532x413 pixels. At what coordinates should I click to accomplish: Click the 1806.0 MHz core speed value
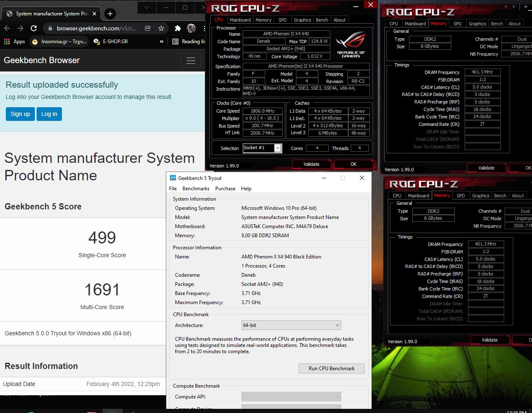click(263, 111)
